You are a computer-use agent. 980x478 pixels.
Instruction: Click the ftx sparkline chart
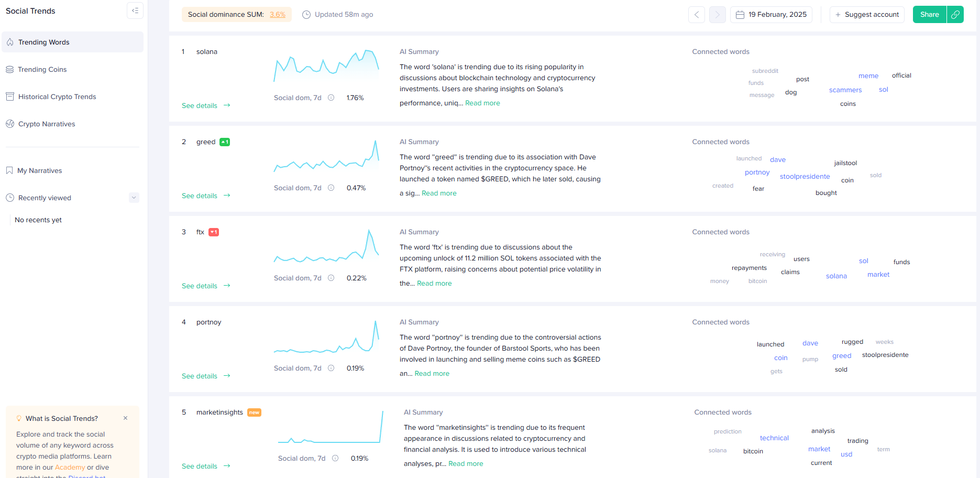326,246
